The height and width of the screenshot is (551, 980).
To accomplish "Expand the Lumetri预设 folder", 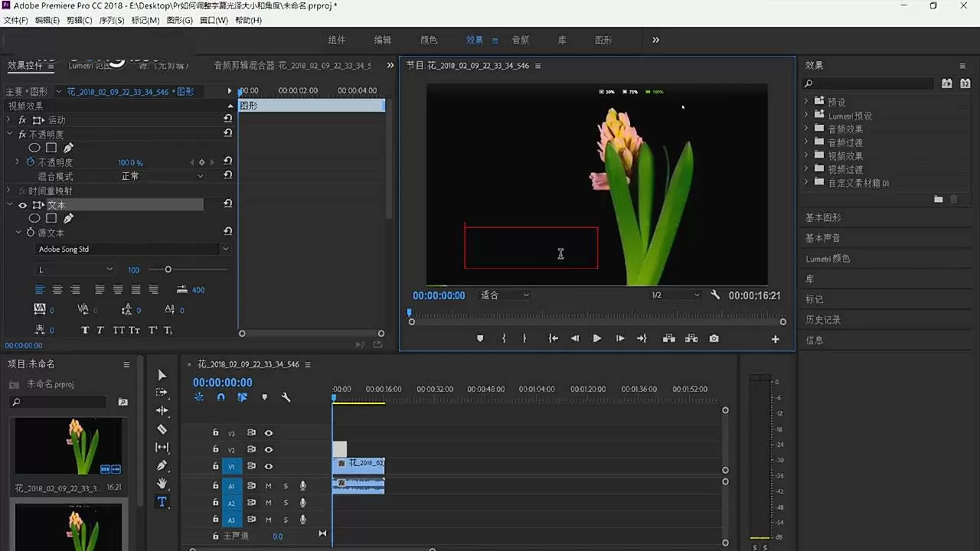I will point(806,116).
